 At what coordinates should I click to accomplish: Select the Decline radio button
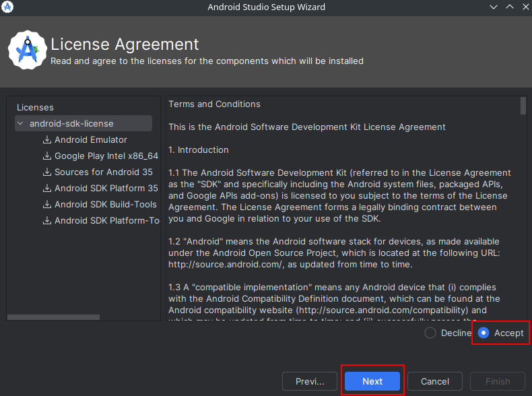coord(430,333)
